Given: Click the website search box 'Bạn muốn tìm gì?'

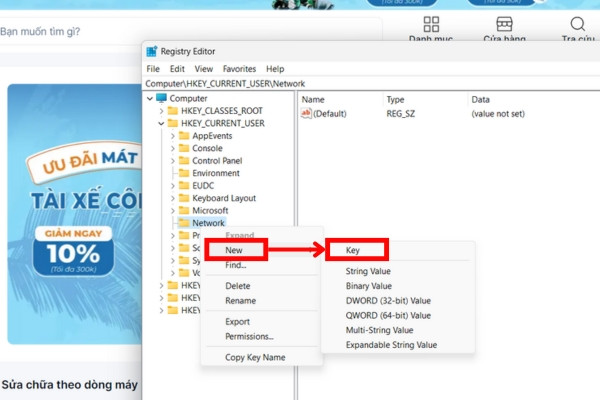Looking at the screenshot, I should 191,31.
